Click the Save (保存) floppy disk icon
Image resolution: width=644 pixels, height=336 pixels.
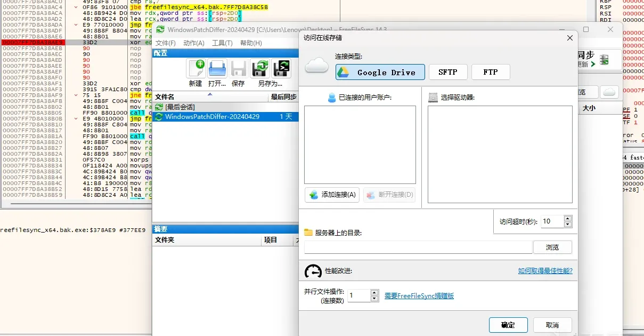coord(238,69)
